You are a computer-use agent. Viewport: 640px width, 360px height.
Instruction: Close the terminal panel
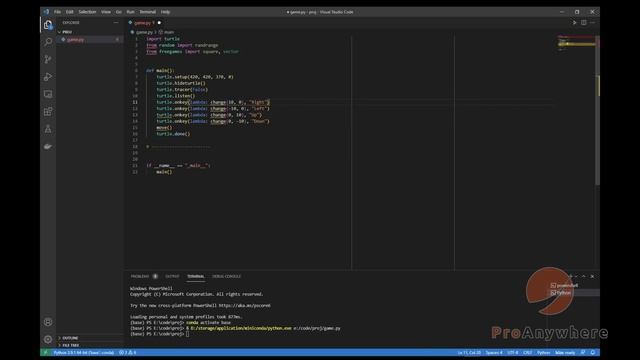[592, 276]
